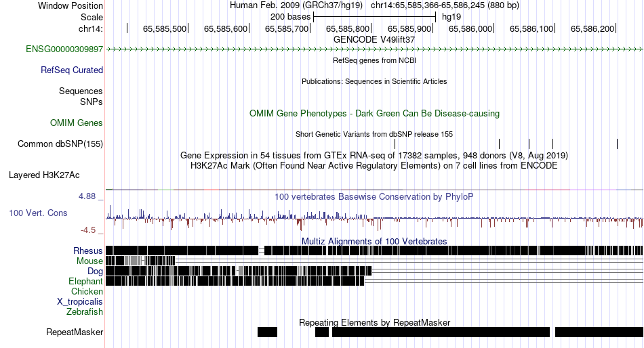Click Publications: Sequences in Scientific Articles title

point(374,81)
